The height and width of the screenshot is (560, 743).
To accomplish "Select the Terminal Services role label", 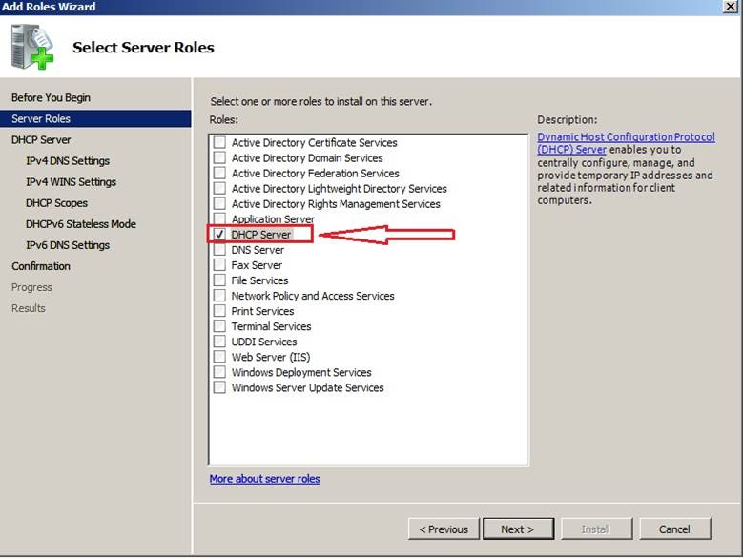I will click(x=271, y=326).
